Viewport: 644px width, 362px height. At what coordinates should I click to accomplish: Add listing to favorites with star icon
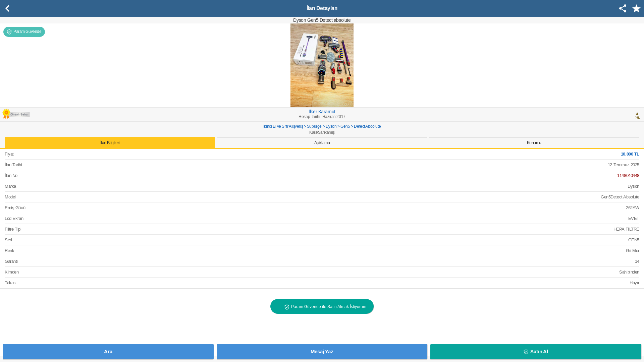[x=636, y=8]
